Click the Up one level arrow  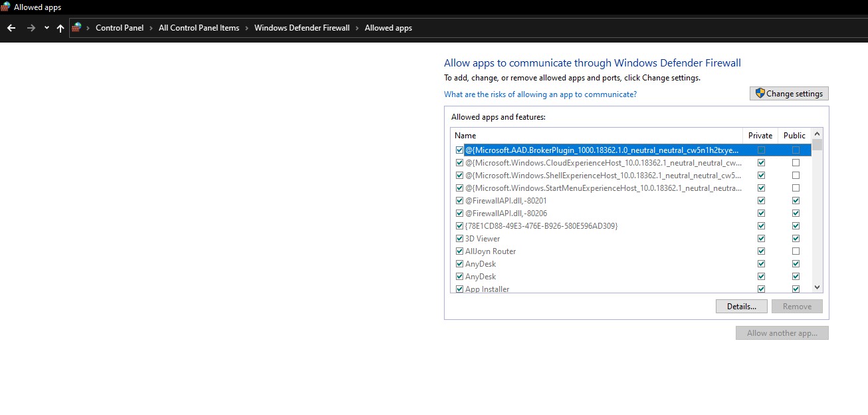[60, 28]
